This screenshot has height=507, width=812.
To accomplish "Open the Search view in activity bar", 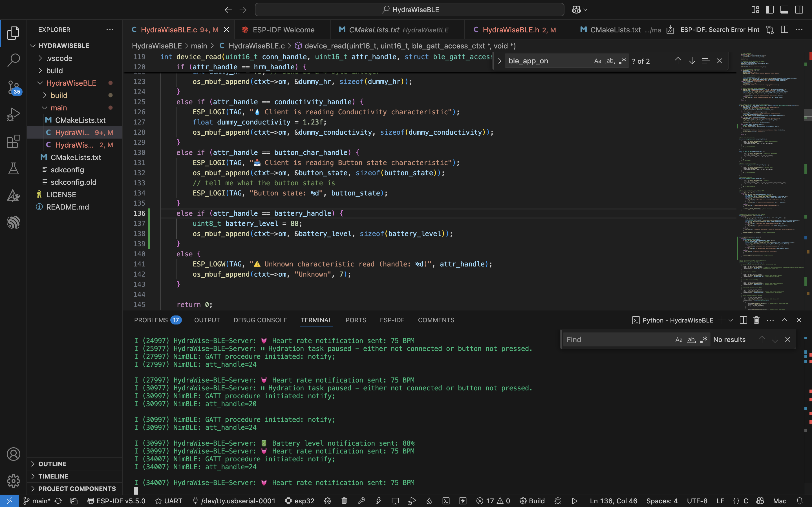I will 14,60.
